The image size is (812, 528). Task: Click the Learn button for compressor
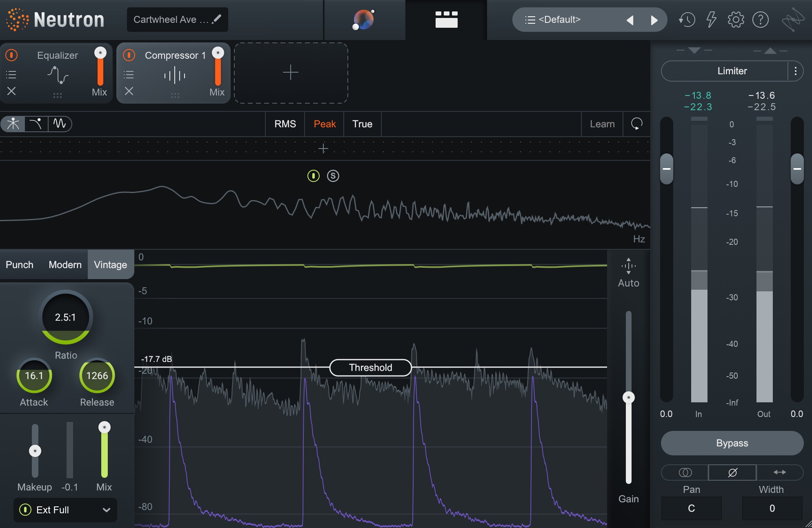602,124
